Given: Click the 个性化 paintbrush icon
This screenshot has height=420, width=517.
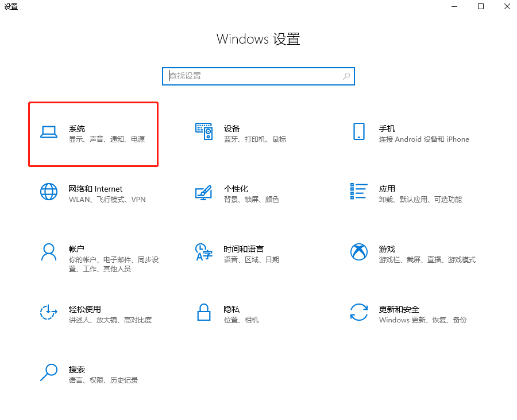Looking at the screenshot, I should tap(204, 192).
